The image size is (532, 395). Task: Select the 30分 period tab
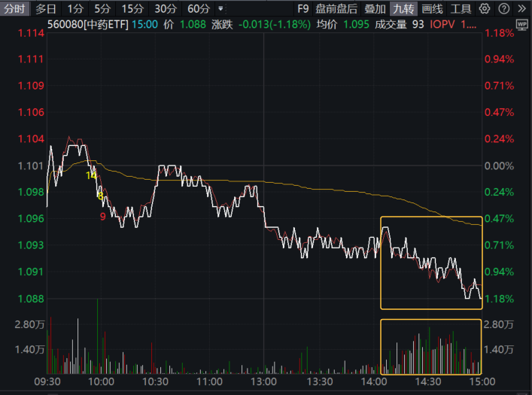point(166,9)
